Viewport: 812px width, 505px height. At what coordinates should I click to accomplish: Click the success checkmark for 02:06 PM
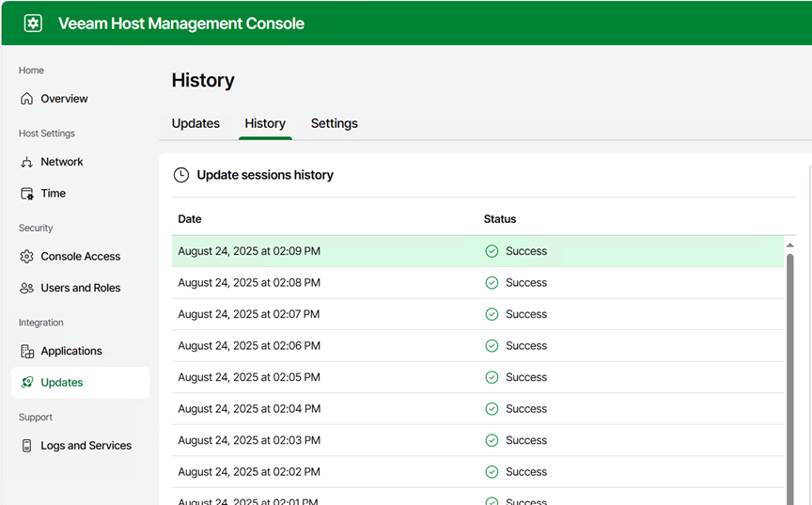click(492, 346)
